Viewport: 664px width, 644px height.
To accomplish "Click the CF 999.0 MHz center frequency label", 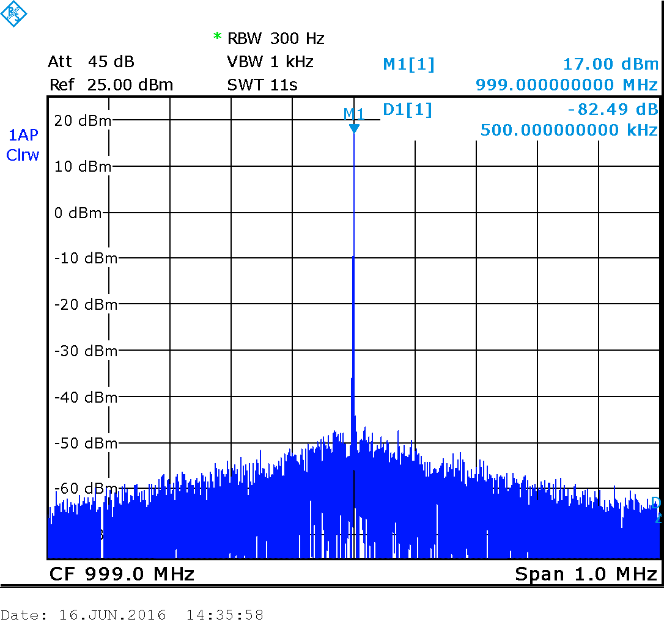I will [x=121, y=574].
